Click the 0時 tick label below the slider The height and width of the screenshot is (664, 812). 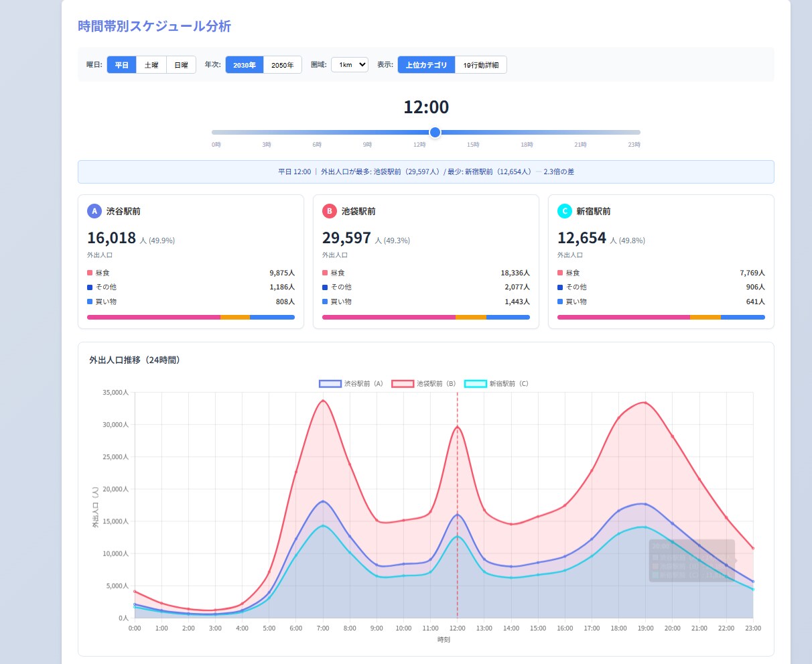[x=216, y=145]
